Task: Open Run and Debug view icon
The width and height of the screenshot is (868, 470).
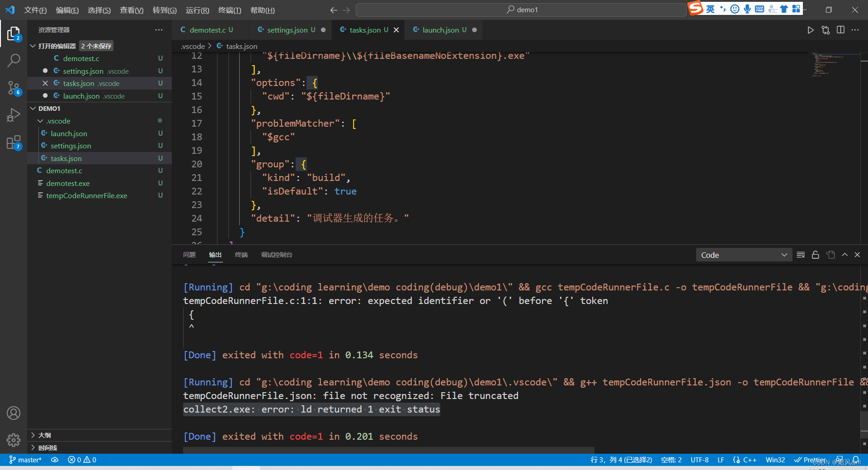Action: (14, 115)
